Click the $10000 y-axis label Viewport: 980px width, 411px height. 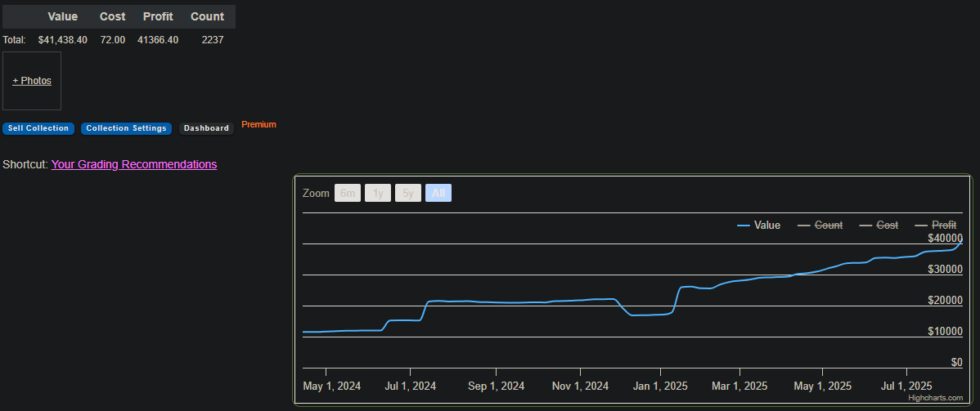click(946, 331)
